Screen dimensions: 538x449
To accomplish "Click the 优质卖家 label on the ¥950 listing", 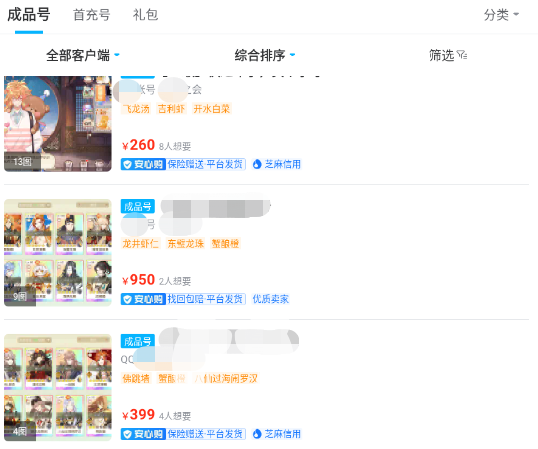I will pos(271,299).
